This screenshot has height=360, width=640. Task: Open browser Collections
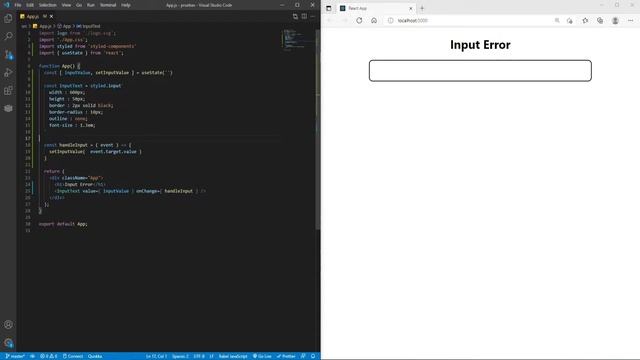pyautogui.click(x=600, y=20)
